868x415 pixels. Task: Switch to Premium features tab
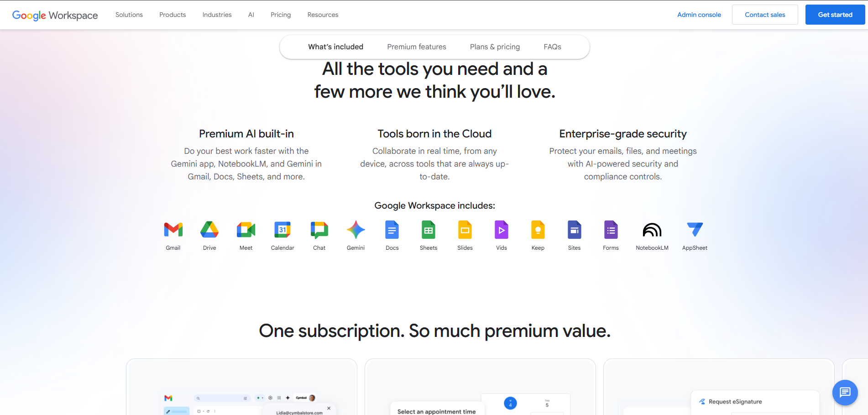click(417, 47)
